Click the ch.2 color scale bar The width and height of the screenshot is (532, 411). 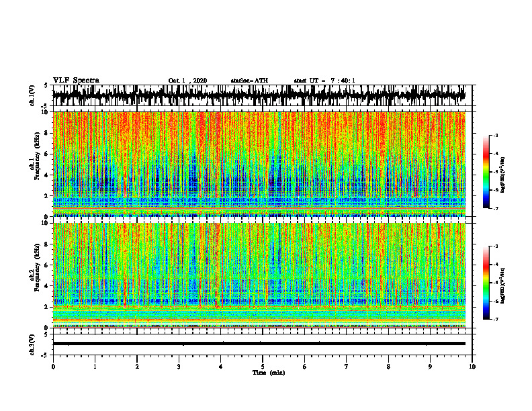click(486, 283)
